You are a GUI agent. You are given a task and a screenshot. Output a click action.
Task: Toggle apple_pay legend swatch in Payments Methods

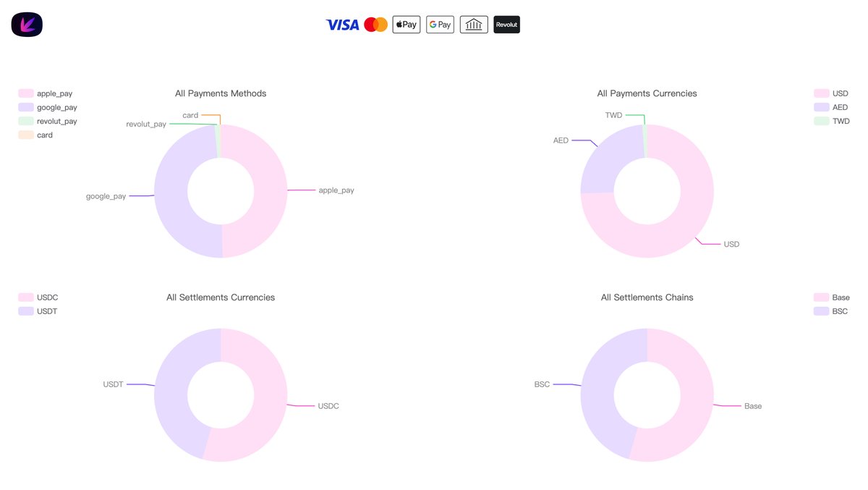pos(26,93)
